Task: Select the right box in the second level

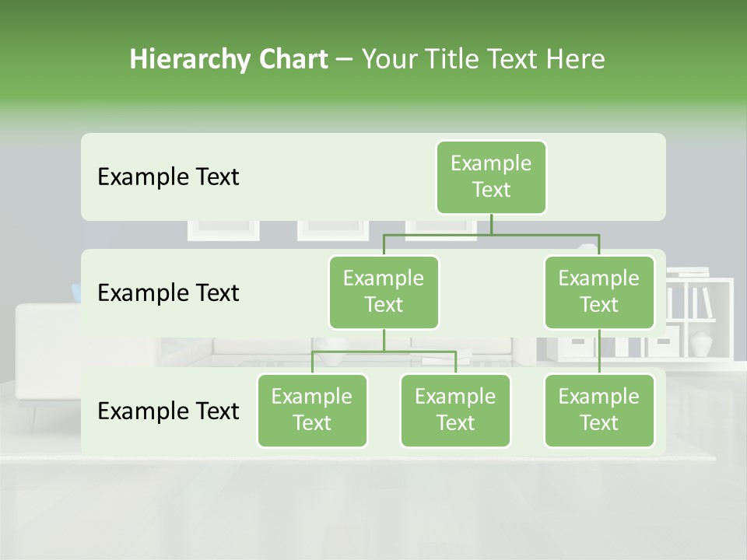Action: (599, 292)
